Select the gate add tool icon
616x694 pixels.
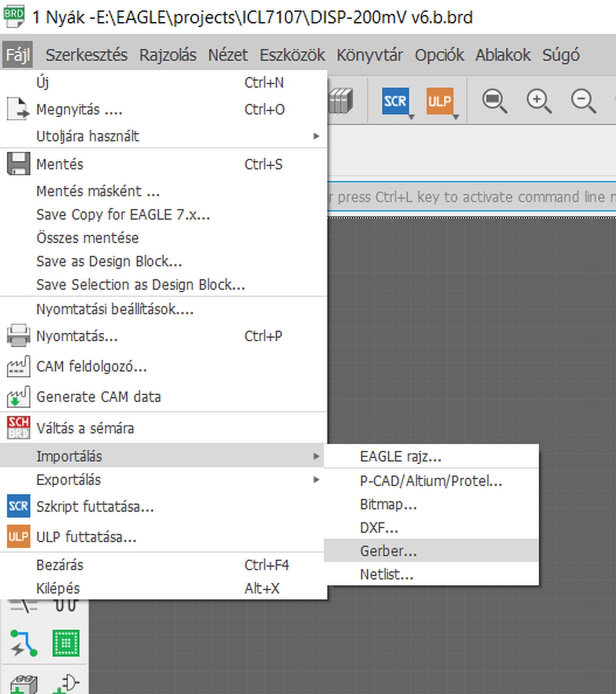[66, 684]
